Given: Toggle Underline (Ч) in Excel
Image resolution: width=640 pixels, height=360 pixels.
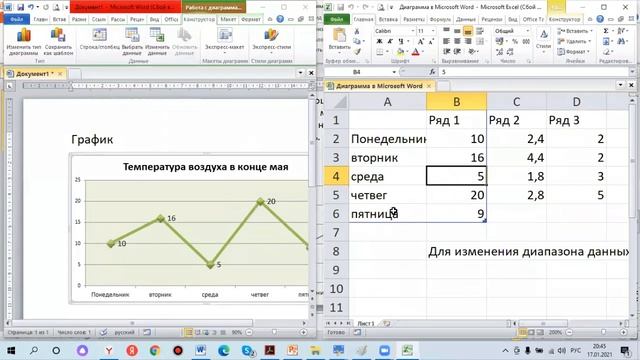Looking at the screenshot, I should (400, 41).
